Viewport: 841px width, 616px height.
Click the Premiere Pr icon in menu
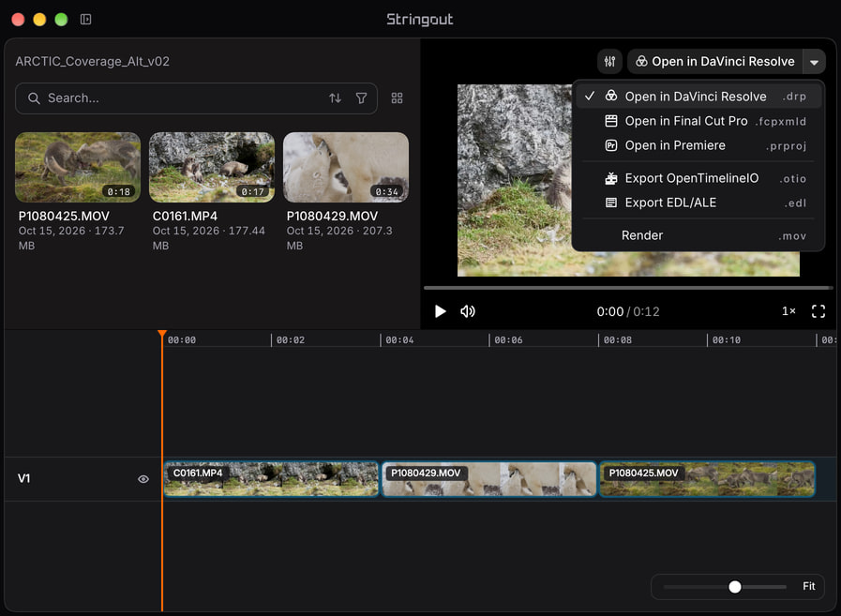pos(611,145)
